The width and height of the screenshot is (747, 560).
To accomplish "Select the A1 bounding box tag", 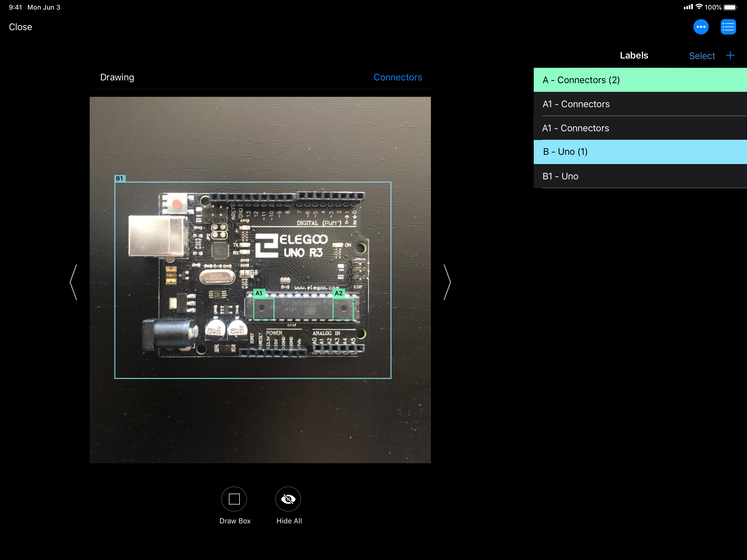I will 259,293.
